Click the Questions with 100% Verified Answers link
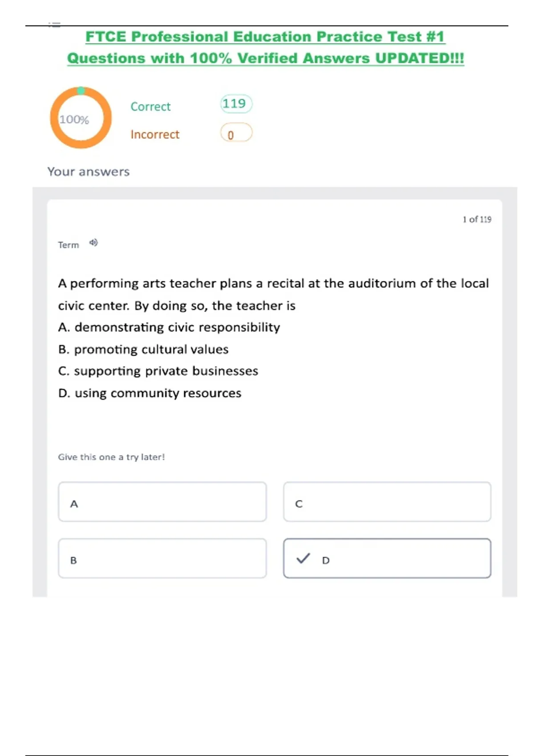Image resolution: width=534 pixels, height=756 pixels. [265, 58]
